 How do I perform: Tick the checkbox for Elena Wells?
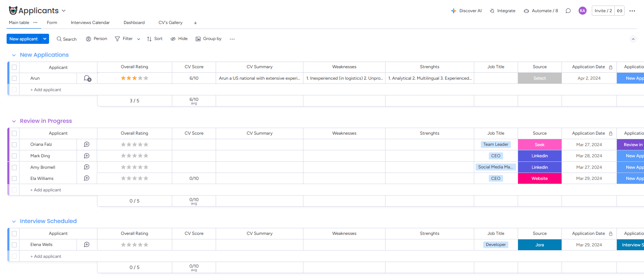click(x=14, y=245)
